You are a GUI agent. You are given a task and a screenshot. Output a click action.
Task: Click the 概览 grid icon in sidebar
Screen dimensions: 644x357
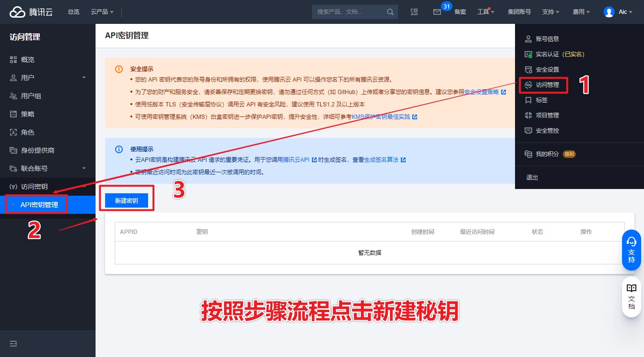point(13,60)
